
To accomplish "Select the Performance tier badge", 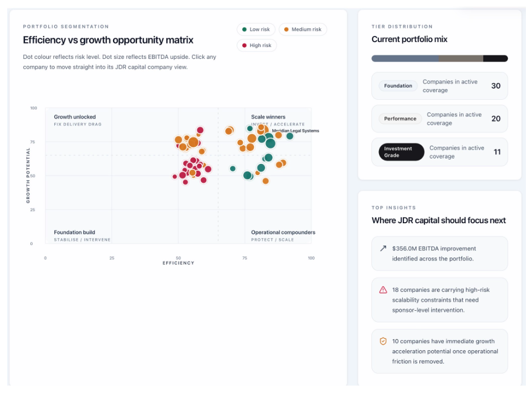I will click(400, 119).
